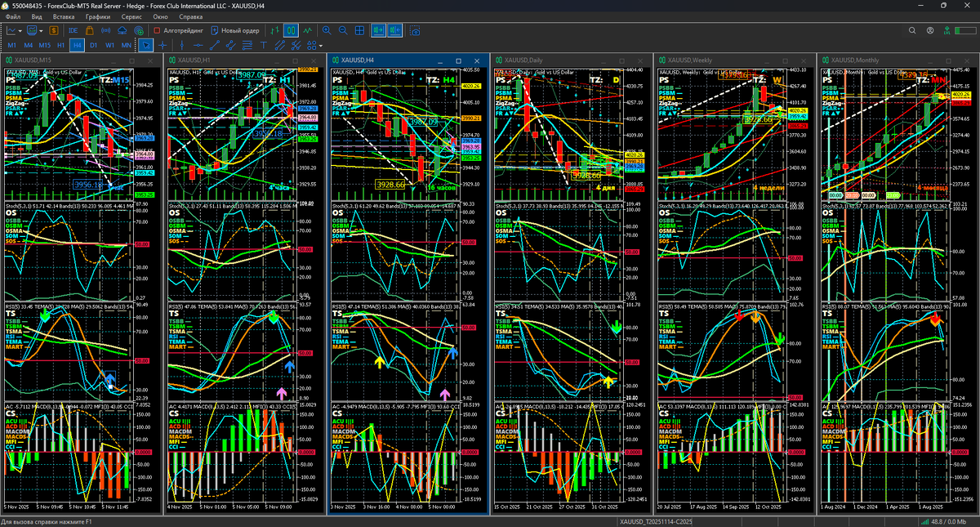Select the text label T tool
The width and height of the screenshot is (980, 527).
(263, 45)
